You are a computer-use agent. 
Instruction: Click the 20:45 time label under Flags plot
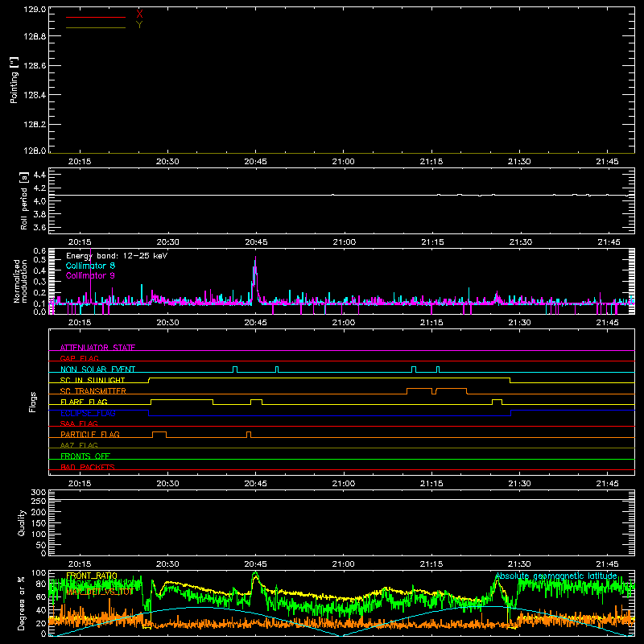[255, 484]
